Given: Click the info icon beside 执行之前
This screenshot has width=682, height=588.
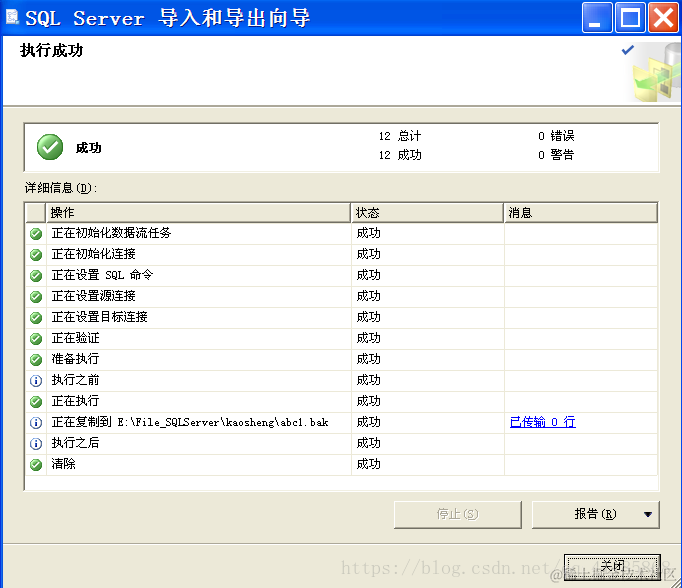Looking at the screenshot, I should [x=36, y=381].
